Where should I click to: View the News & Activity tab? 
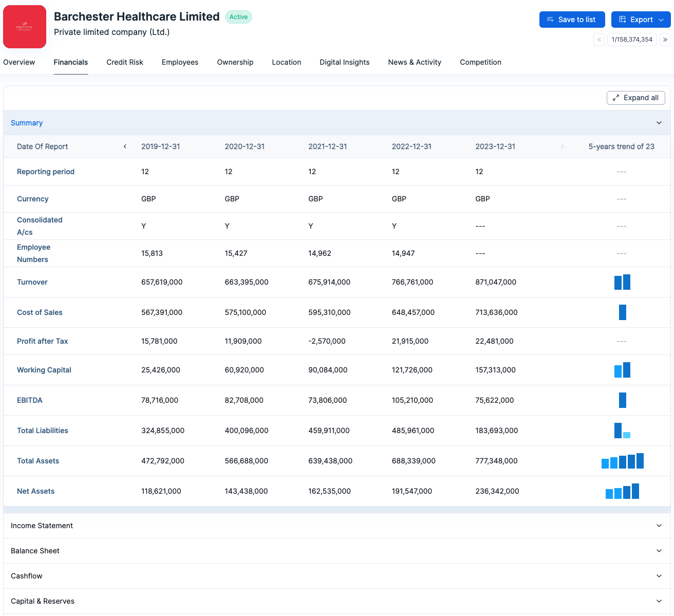(415, 62)
